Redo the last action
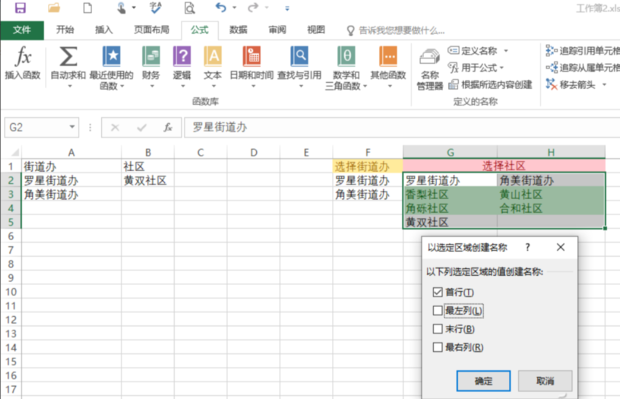Image resolution: width=620 pixels, height=399 pixels. [253, 8]
